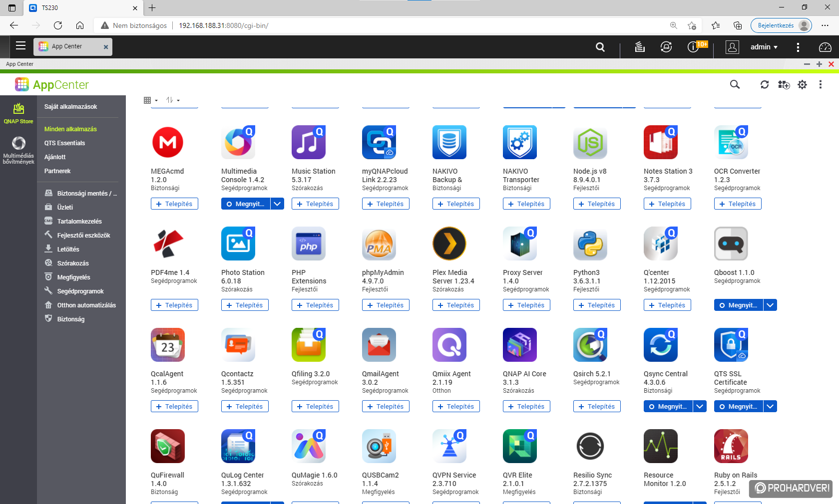Open the MEGAcmd app icon
Image resolution: width=839 pixels, height=504 pixels.
[168, 142]
